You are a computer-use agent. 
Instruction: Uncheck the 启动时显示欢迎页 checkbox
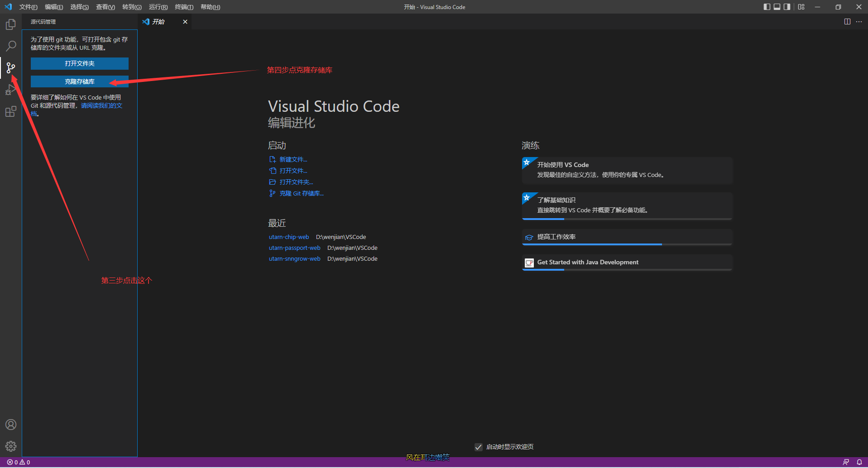click(479, 447)
